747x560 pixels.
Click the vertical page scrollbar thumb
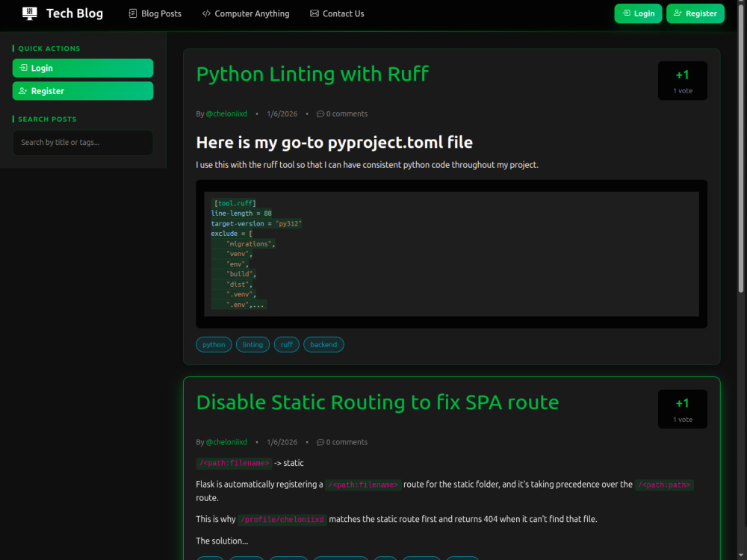(741, 148)
